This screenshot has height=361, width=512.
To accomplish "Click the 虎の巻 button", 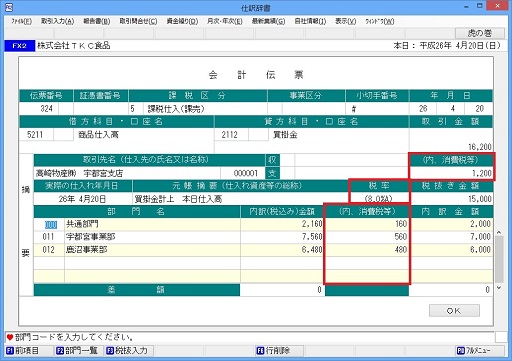I will (479, 33).
